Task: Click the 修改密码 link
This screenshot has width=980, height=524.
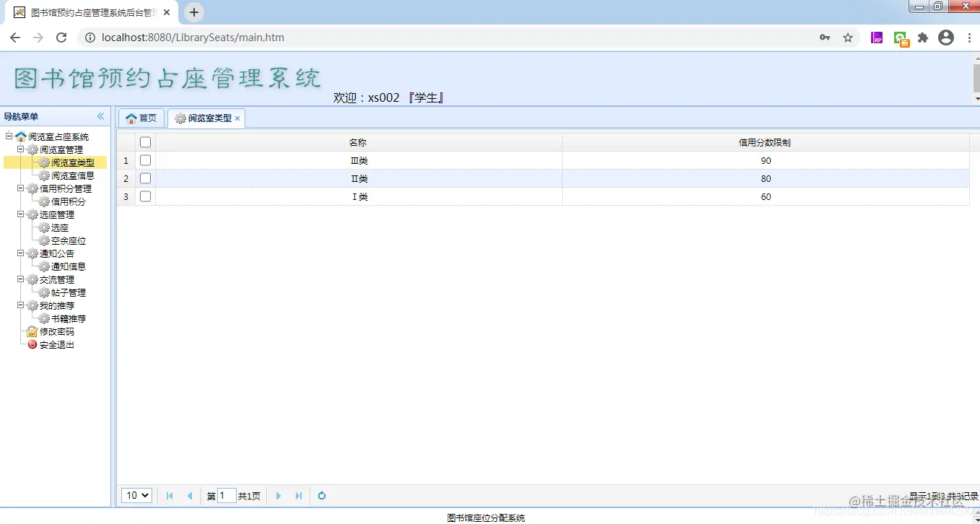Action: pyautogui.click(x=56, y=331)
